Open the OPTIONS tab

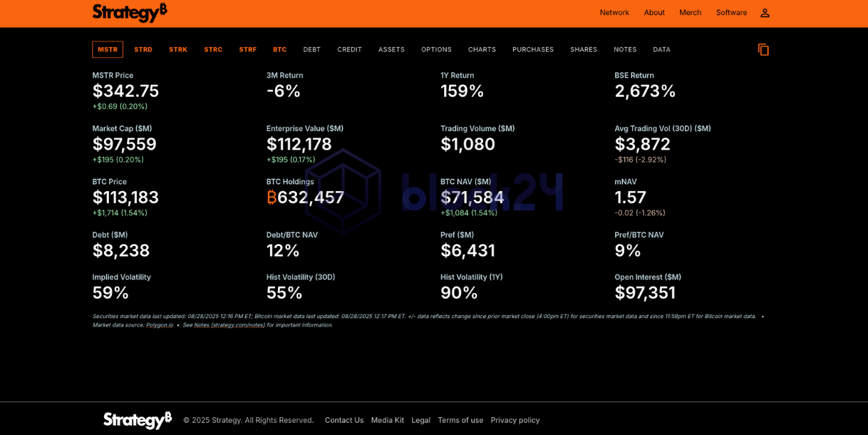(x=436, y=49)
